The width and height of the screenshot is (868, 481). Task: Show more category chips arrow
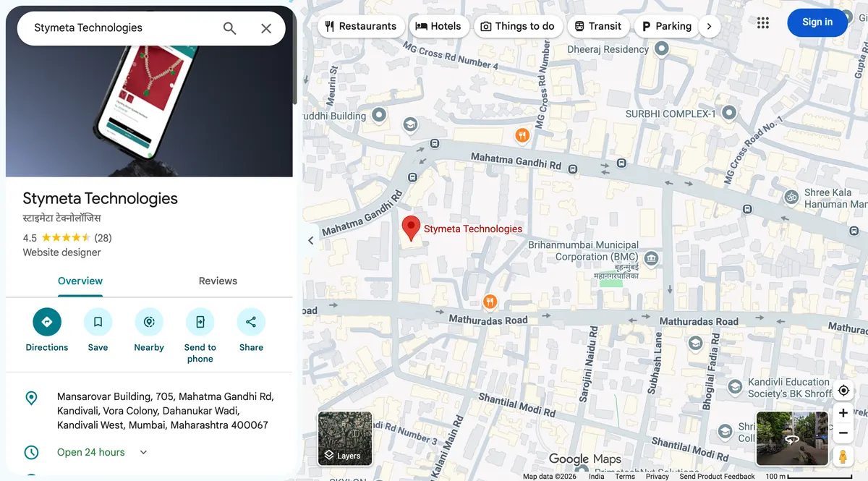[709, 26]
